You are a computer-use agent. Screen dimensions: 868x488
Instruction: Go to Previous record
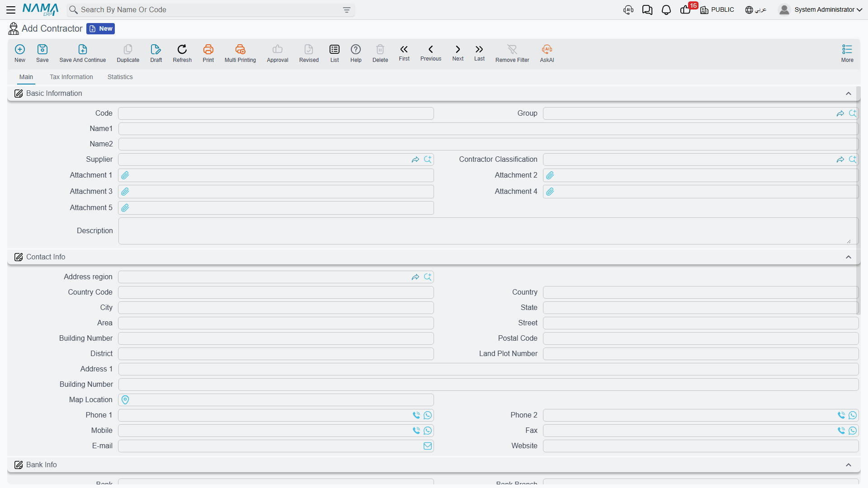(431, 53)
